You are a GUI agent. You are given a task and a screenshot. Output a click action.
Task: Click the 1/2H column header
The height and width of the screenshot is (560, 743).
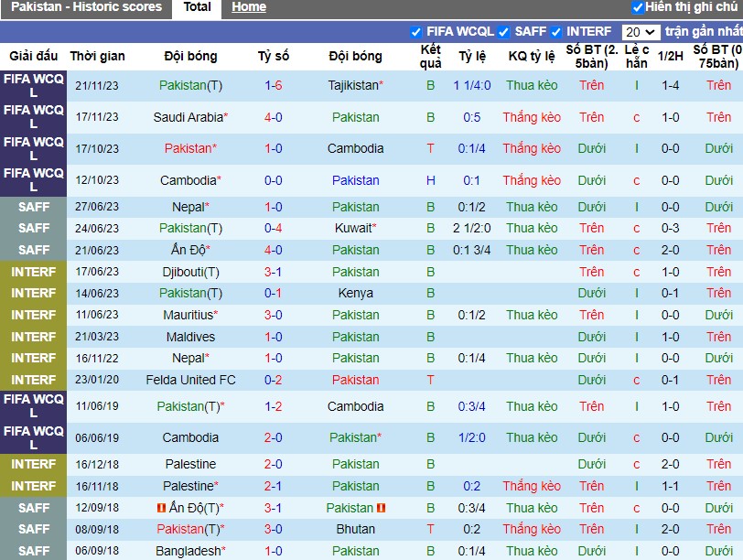[671, 57]
